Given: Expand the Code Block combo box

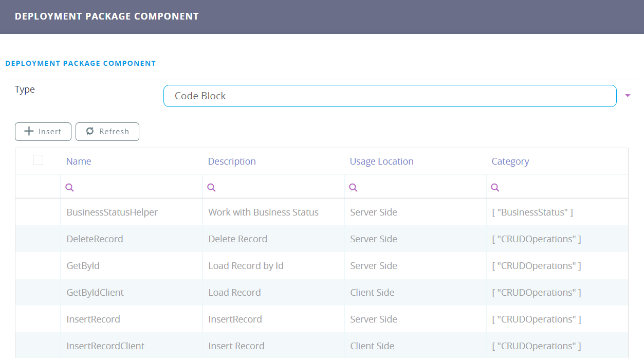Looking at the screenshot, I should pyautogui.click(x=390, y=96).
